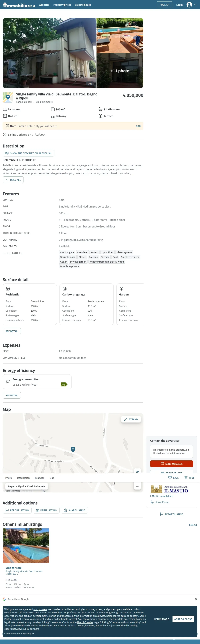Show the description in English
The height and width of the screenshot is (644, 200).
(x=28, y=153)
